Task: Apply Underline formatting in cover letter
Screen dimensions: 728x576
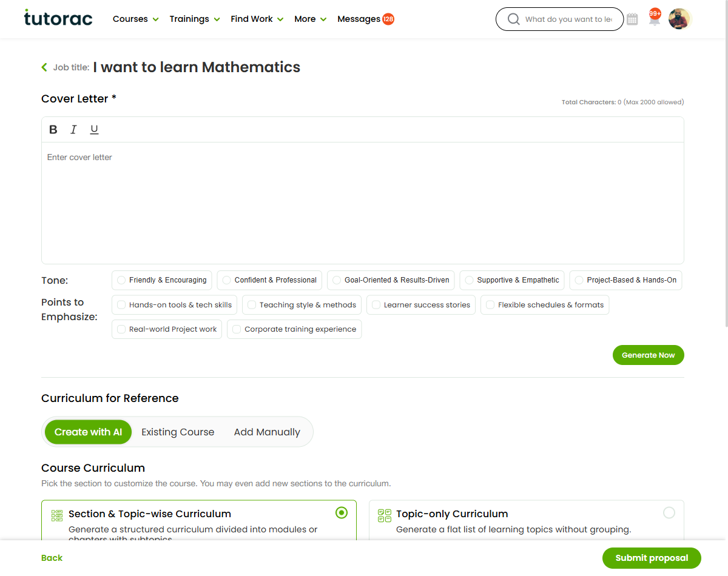Action: tap(94, 129)
